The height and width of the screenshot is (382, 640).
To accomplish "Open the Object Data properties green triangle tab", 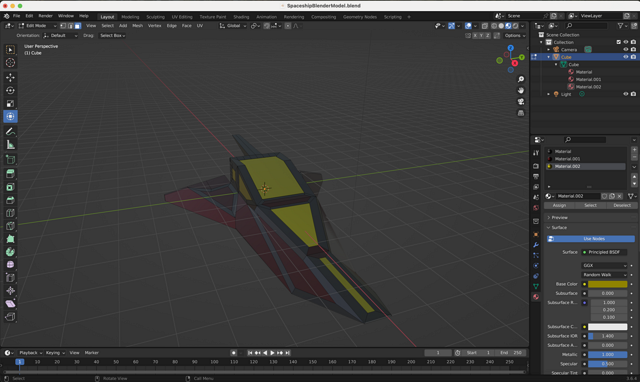I will 536,286.
